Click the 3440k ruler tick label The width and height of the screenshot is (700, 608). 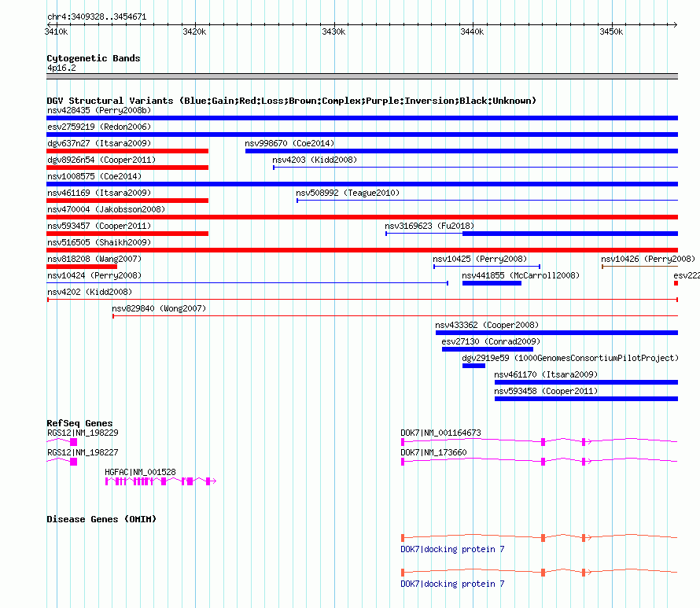pos(472,31)
